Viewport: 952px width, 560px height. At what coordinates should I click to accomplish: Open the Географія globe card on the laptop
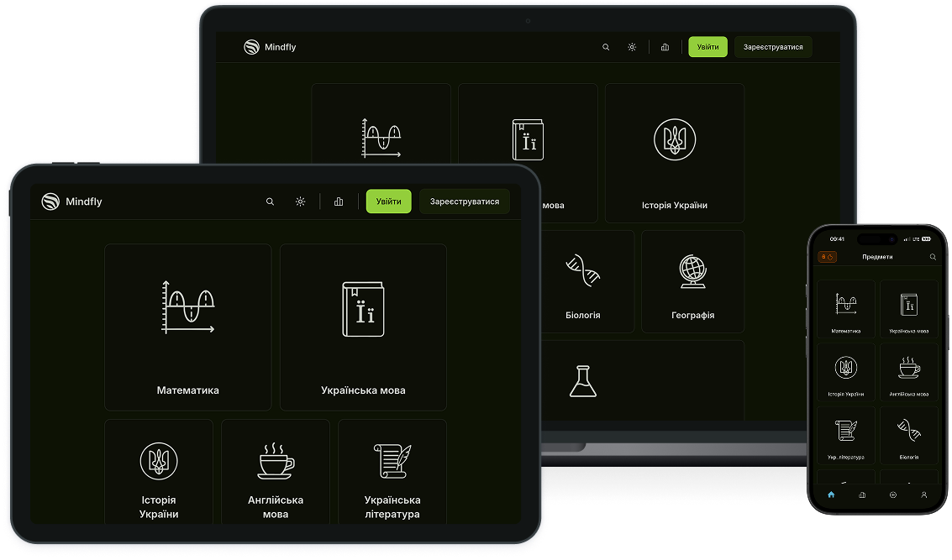(692, 282)
